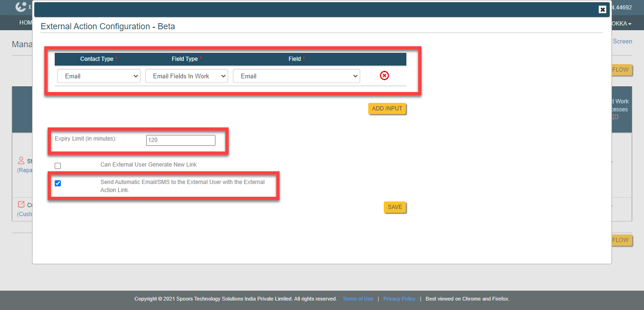
Task: Click the Screen link at top right
Action: [622, 42]
